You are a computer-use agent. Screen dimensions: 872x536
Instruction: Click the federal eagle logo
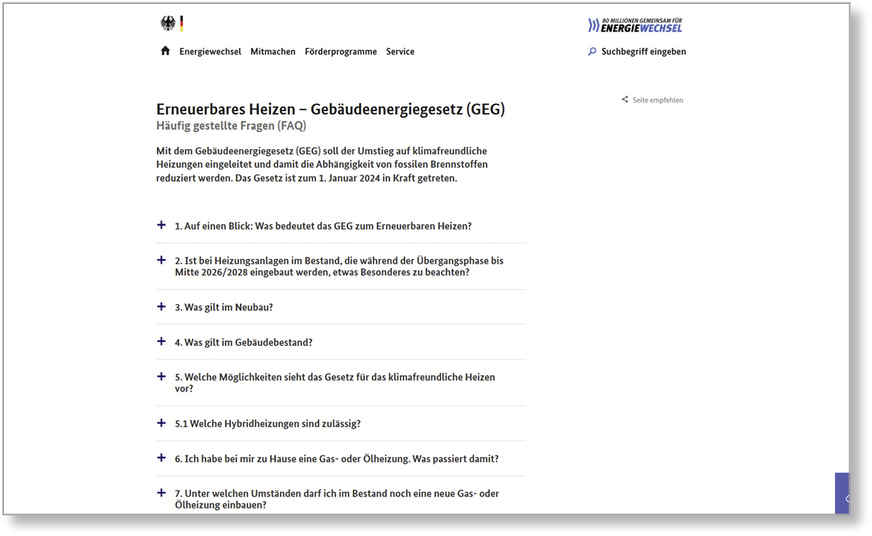(167, 23)
